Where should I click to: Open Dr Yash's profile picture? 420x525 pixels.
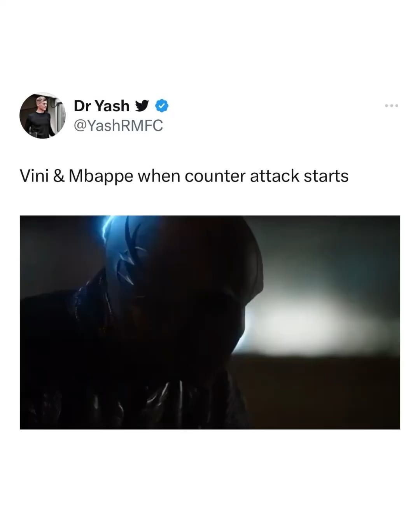43,115
